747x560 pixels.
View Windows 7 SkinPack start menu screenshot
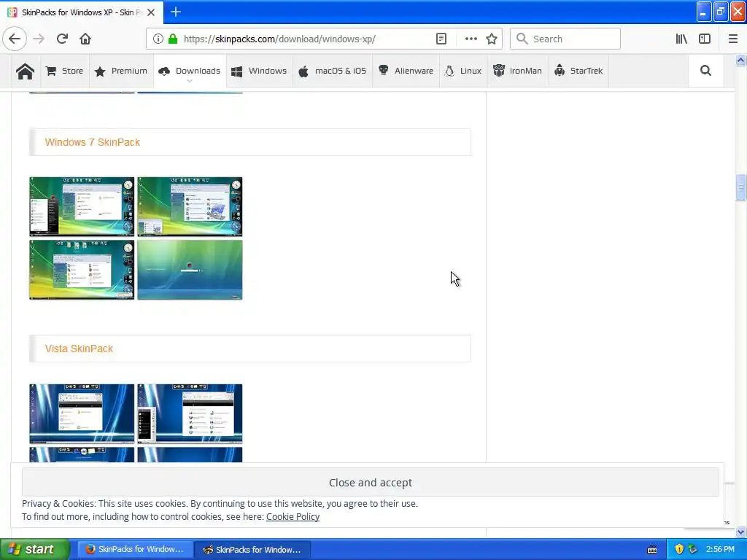(x=82, y=206)
